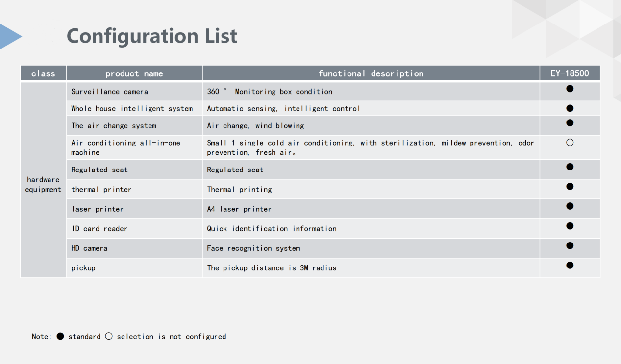Image resolution: width=621 pixels, height=364 pixels.
Task: Click 'thermal printer' product name
Action: 101,190
